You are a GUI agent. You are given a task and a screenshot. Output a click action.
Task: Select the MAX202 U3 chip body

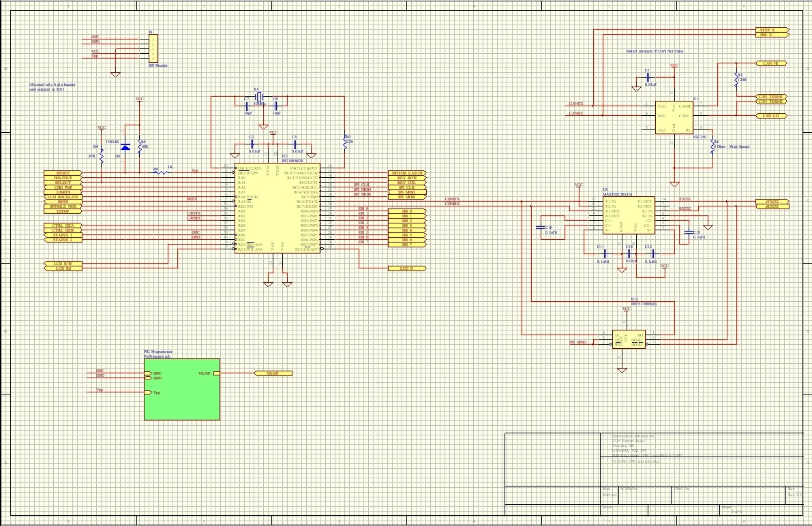(x=628, y=216)
